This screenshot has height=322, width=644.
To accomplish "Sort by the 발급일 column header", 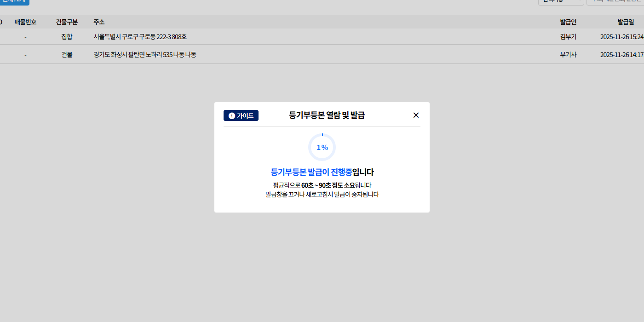I will [x=626, y=22].
